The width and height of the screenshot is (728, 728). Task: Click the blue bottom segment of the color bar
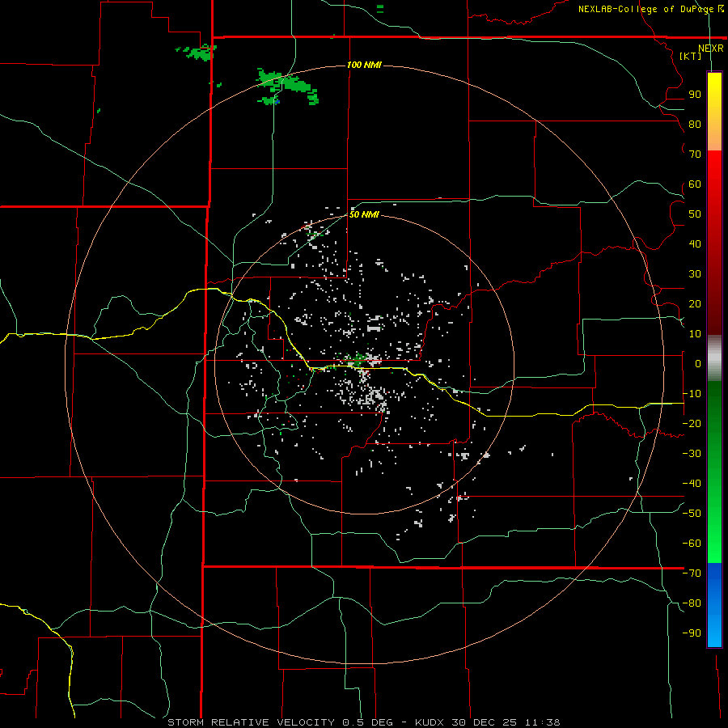[x=714, y=605]
